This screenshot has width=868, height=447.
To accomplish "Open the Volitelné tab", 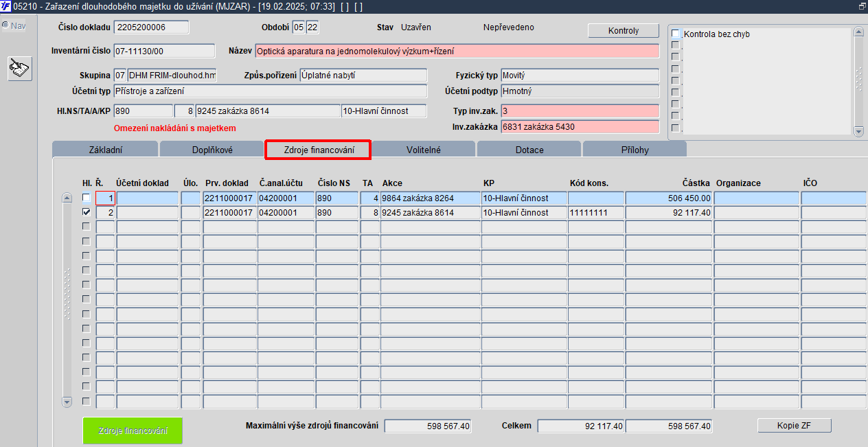I will pyautogui.click(x=424, y=150).
